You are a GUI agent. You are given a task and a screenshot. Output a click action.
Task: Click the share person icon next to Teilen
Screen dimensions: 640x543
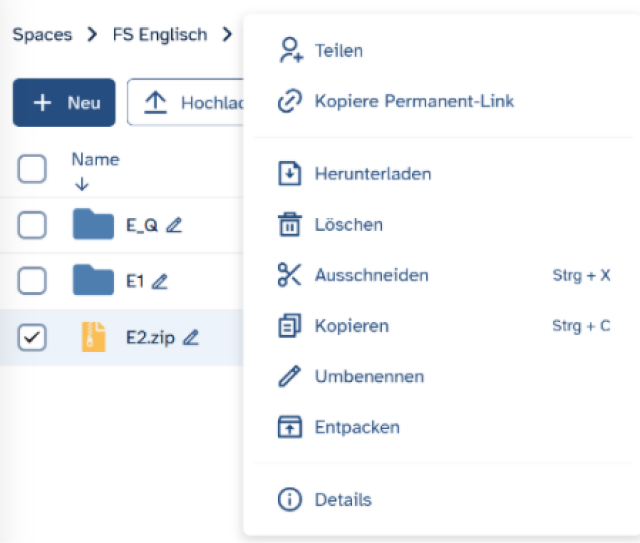click(290, 50)
